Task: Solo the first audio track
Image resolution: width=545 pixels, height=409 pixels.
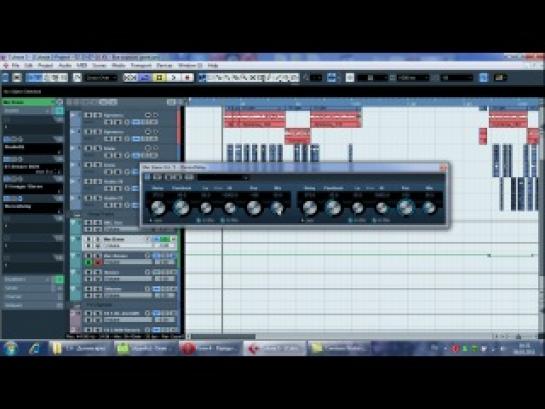Action: pyautogui.click(x=98, y=115)
